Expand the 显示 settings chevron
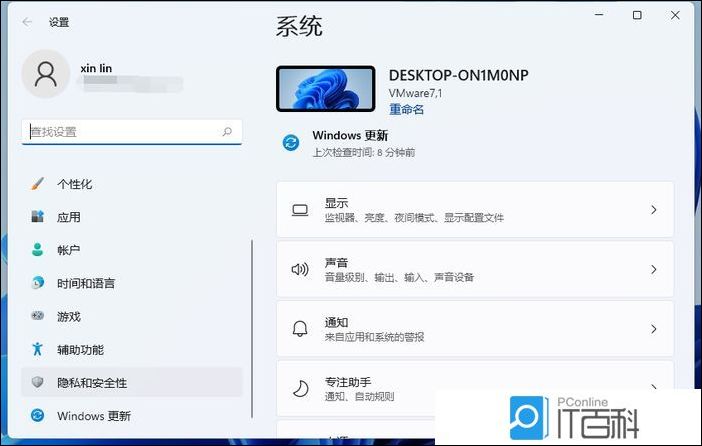Screen dimensions: 702x446 point(653,210)
